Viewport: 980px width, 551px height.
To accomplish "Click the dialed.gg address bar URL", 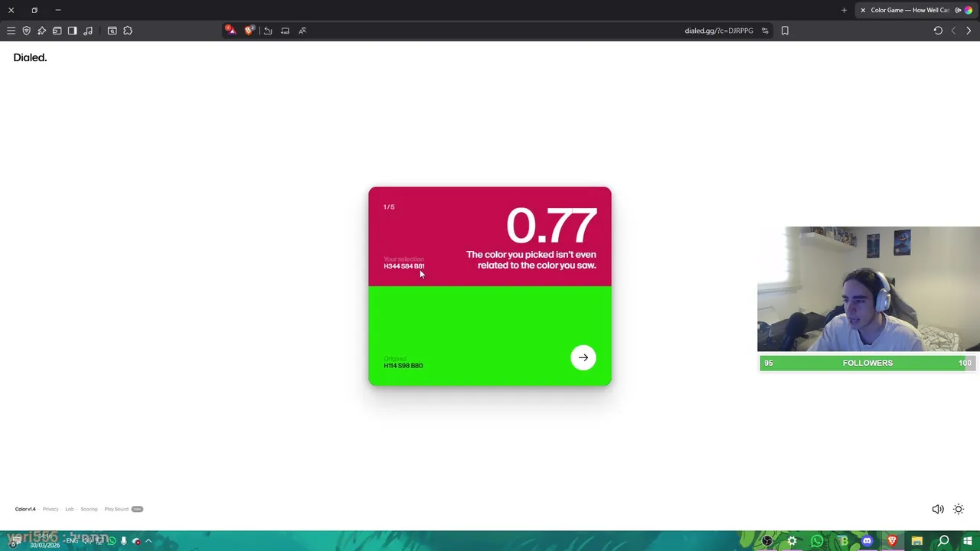I will tap(719, 31).
